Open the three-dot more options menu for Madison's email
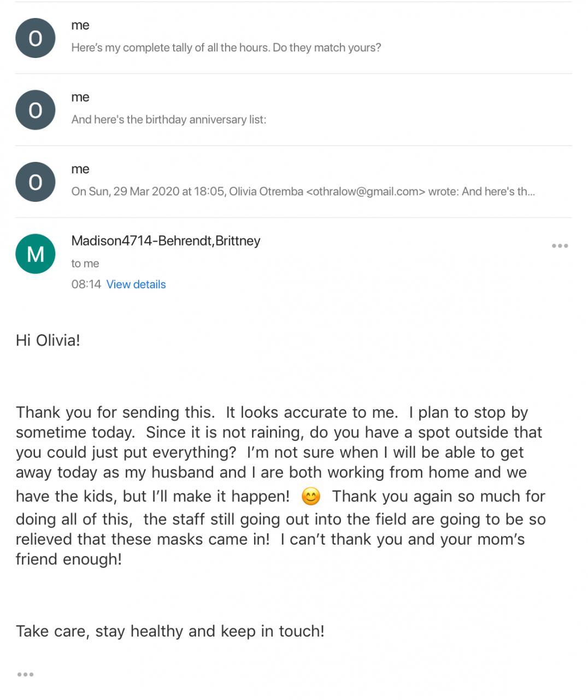Image resolution: width=588 pixels, height=700 pixels. [x=560, y=246]
